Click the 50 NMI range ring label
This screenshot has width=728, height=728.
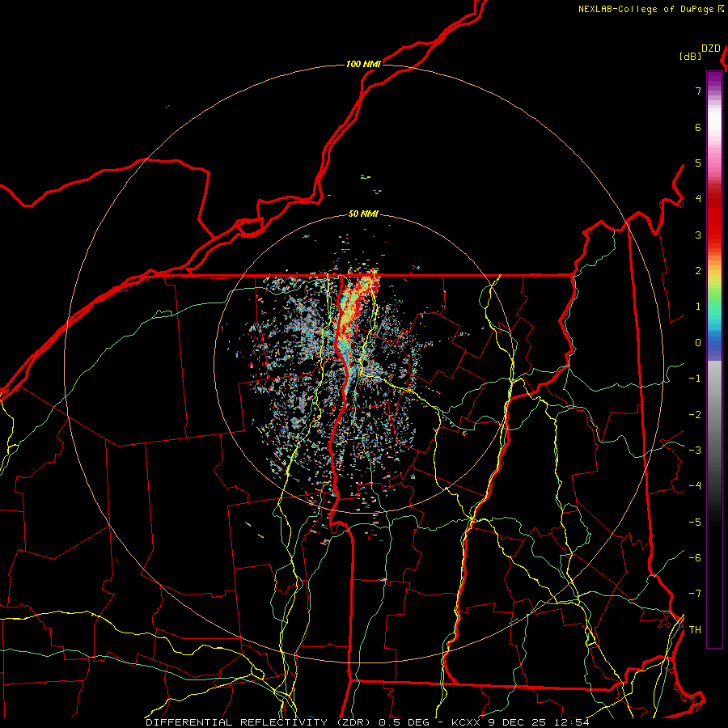point(363,214)
